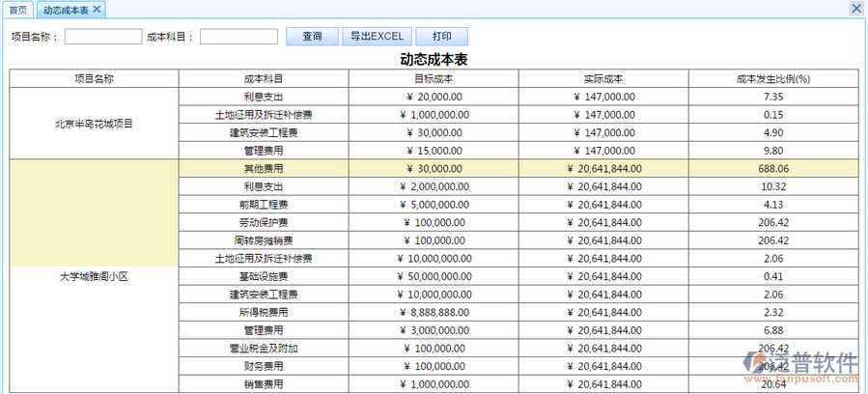This screenshot has width=868, height=394.
Task: Select the 所得税费用 cost item cell
Action: pos(264,313)
